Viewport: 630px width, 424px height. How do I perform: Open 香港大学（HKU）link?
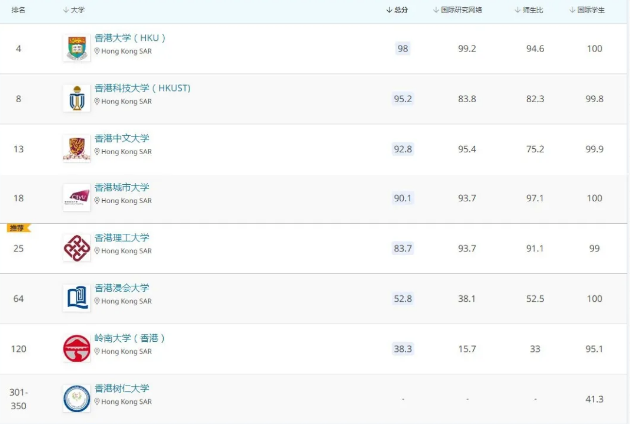[x=130, y=38]
